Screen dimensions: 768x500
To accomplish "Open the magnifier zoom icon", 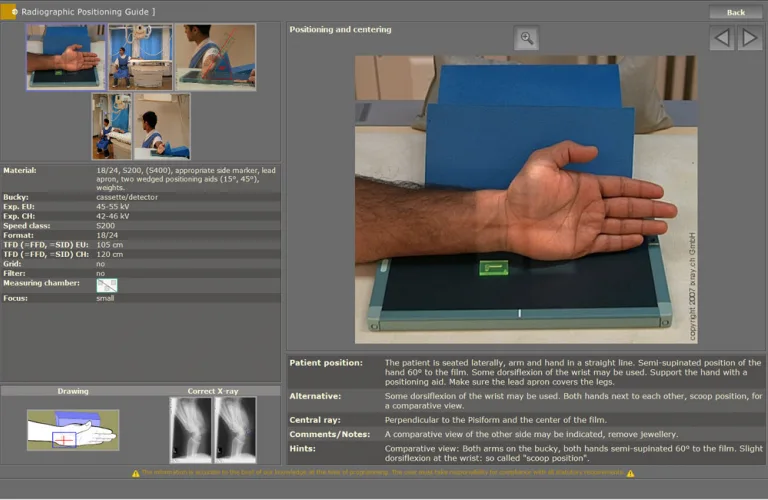I will tap(527, 38).
